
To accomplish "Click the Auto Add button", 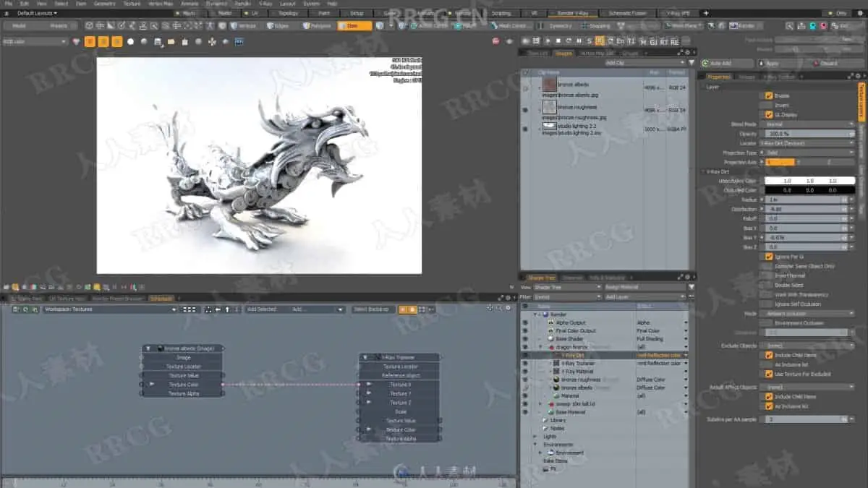I will click(x=719, y=64).
